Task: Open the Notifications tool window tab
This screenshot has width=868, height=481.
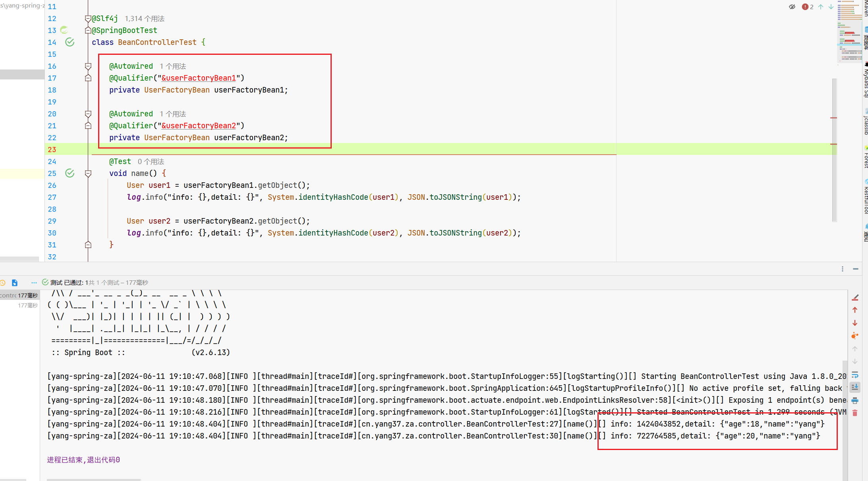Action: (x=865, y=232)
